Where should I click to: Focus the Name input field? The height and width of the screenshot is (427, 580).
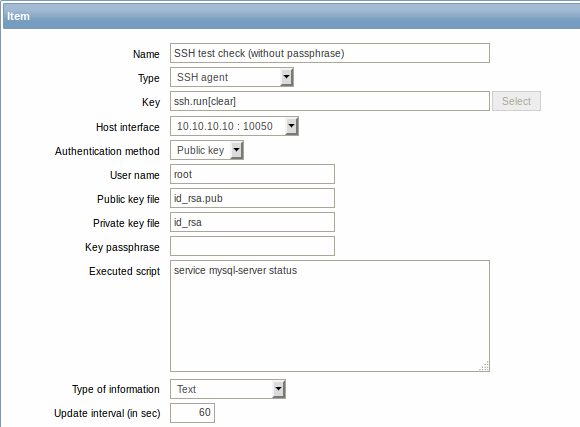click(x=330, y=53)
